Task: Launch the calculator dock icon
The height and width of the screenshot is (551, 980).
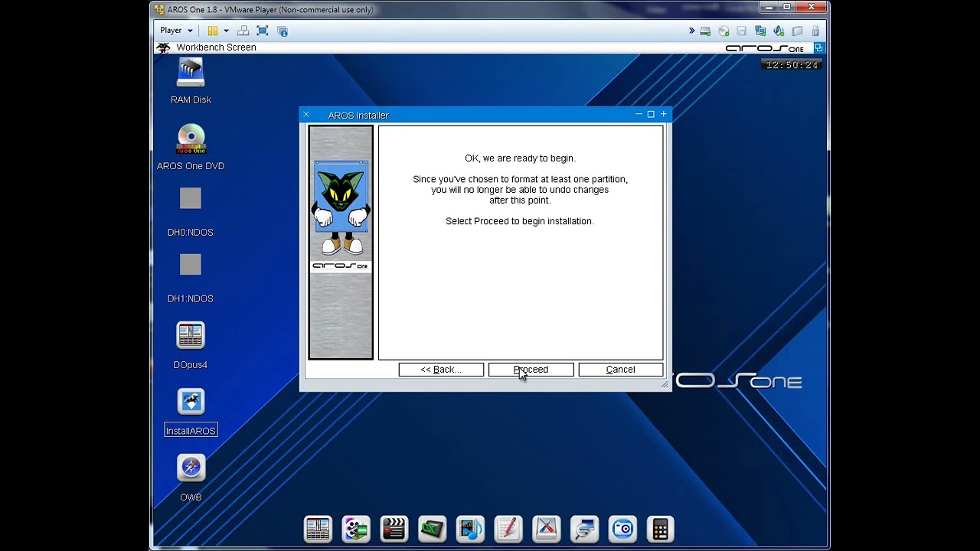Action: 661,529
